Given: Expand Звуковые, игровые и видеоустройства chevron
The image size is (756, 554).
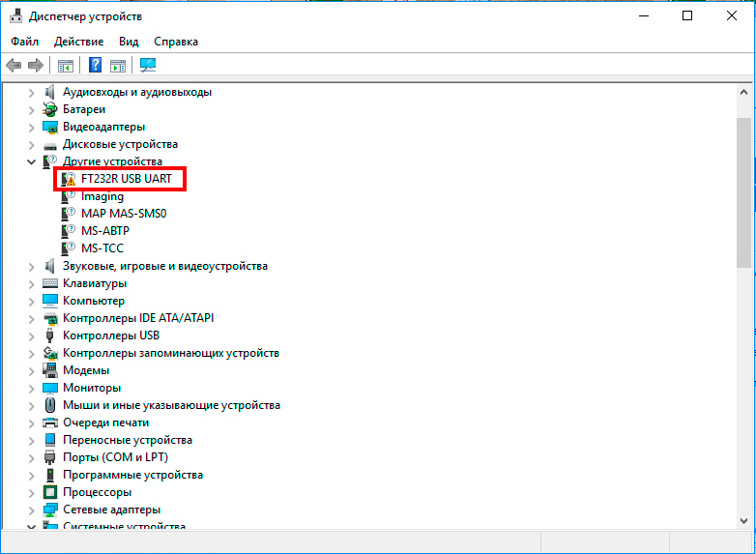Looking at the screenshot, I should (31, 267).
